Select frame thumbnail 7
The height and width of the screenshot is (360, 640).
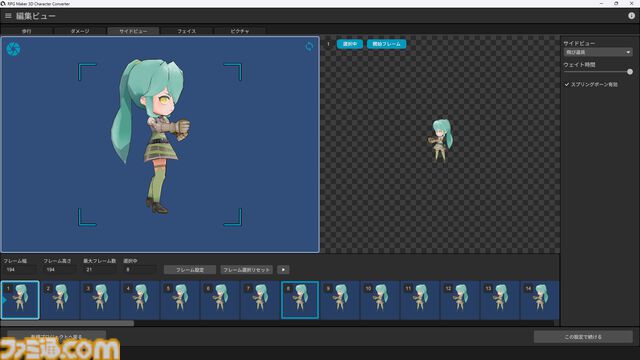click(x=260, y=300)
